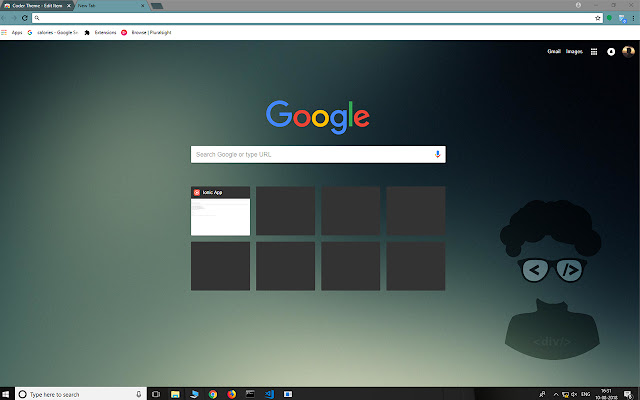Open the Apps bookmark shortcut
Screen dimensions: 640x400
click(12, 32)
